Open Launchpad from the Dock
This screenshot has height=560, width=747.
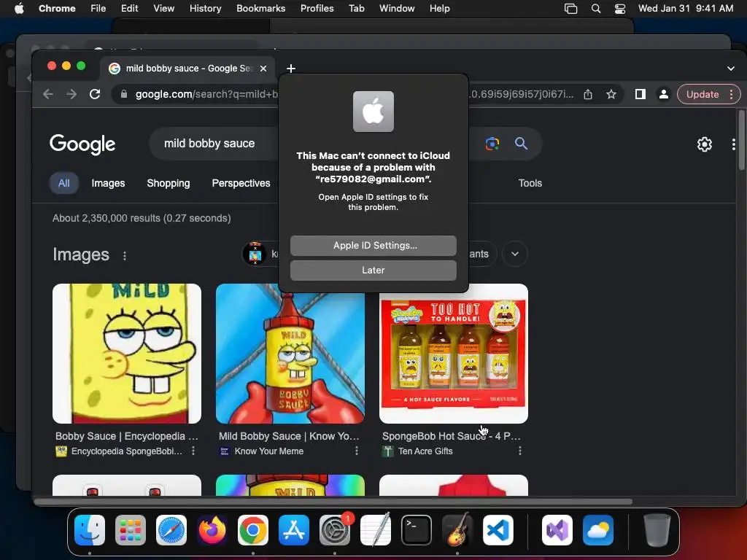[131, 530]
